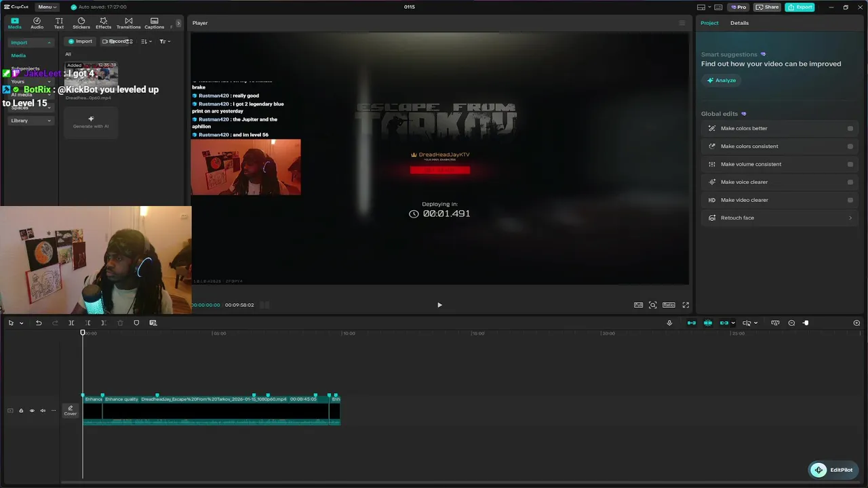Click the Pro upgrade button

[x=738, y=7]
